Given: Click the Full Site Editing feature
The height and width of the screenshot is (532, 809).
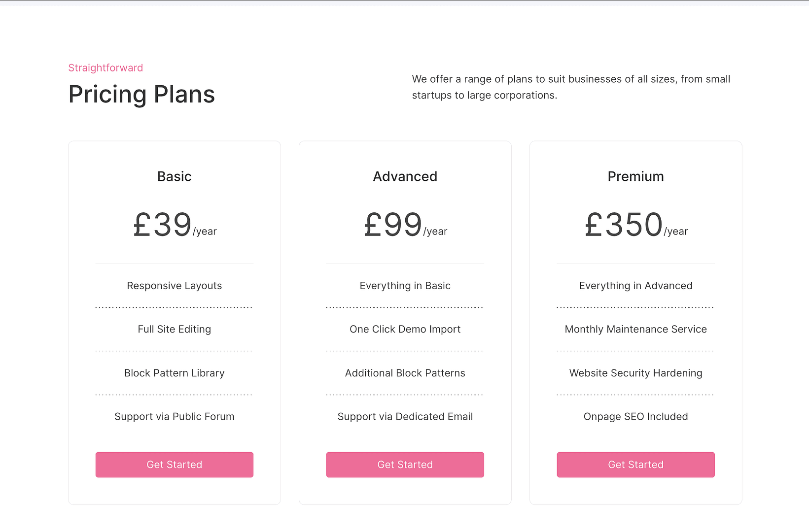Looking at the screenshot, I should 175,329.
